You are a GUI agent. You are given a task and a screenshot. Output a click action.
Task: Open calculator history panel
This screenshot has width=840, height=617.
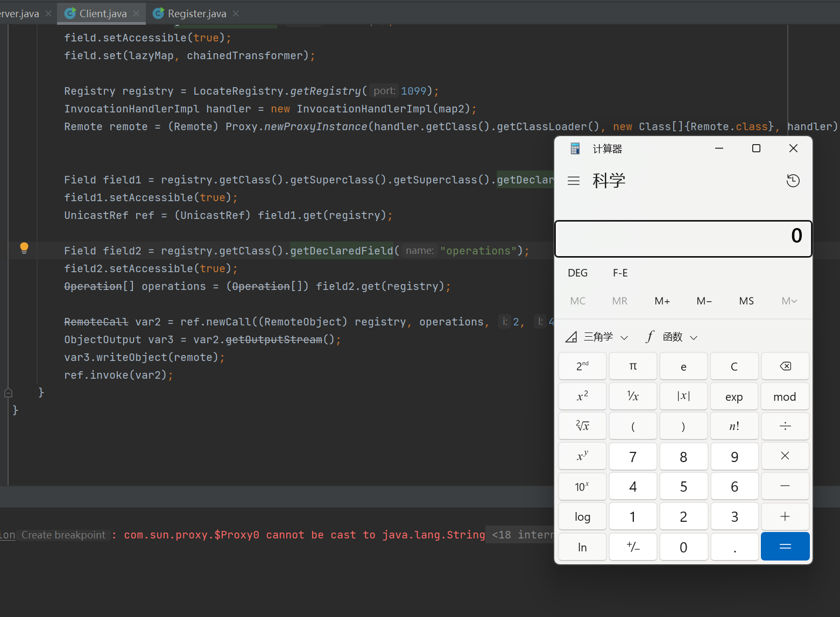coord(793,181)
